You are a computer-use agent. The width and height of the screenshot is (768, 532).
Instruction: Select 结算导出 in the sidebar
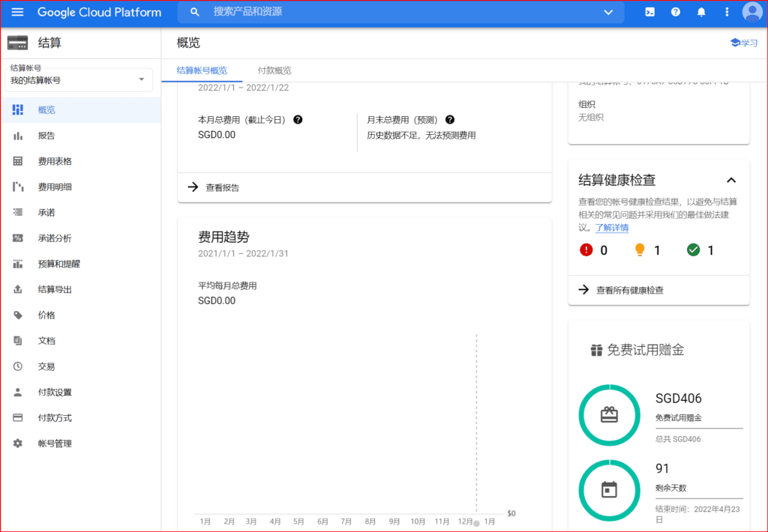click(x=56, y=288)
